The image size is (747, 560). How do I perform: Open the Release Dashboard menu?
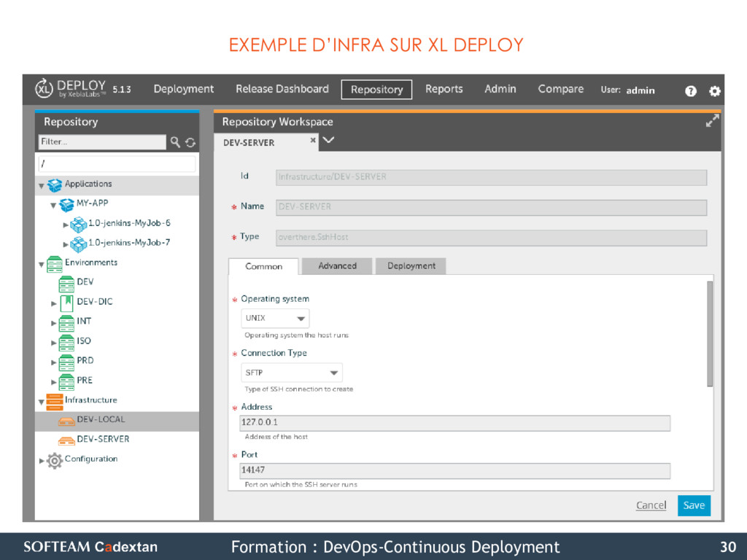(x=282, y=89)
